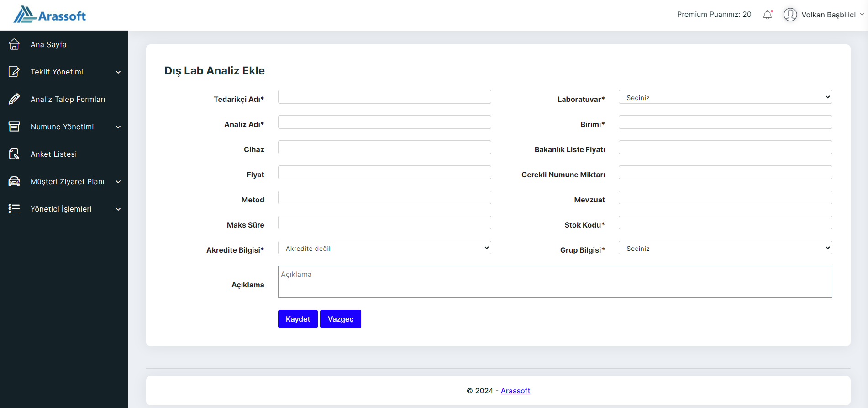This screenshot has width=868, height=408.
Task: Open Müşteri Ziyaret Planı menu item
Action: pyautogui.click(x=68, y=181)
